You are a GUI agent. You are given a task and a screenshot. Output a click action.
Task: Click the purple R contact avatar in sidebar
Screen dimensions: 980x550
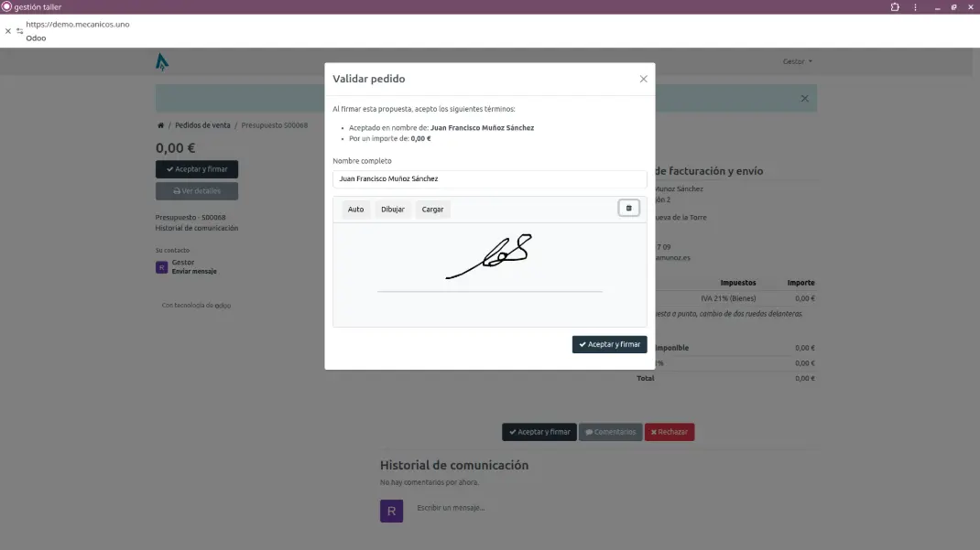[161, 265]
